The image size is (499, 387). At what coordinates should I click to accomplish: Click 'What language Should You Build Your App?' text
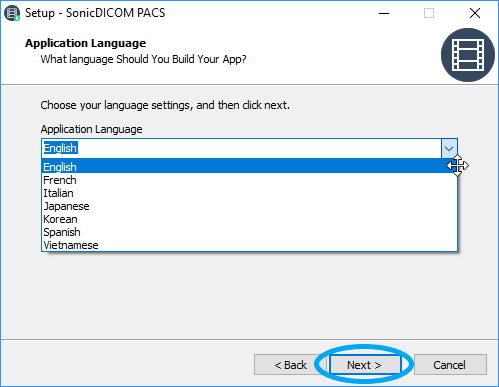click(143, 59)
